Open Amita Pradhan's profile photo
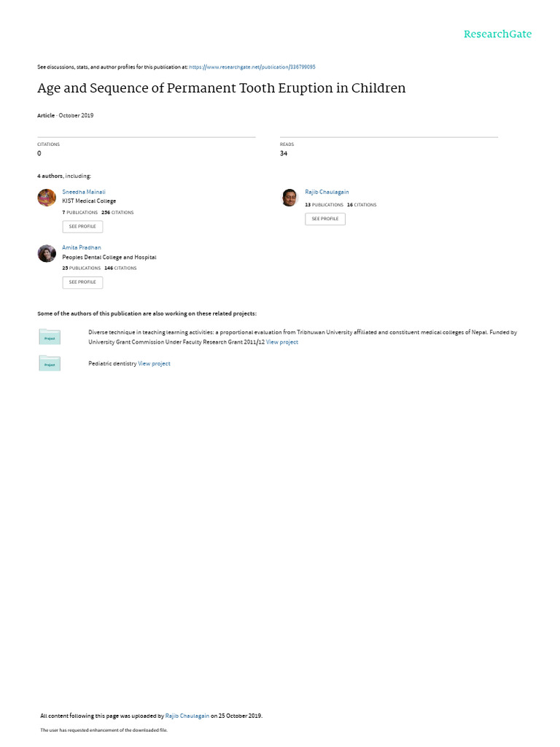Screen dimensions: 560x747 pyautogui.click(x=47, y=253)
